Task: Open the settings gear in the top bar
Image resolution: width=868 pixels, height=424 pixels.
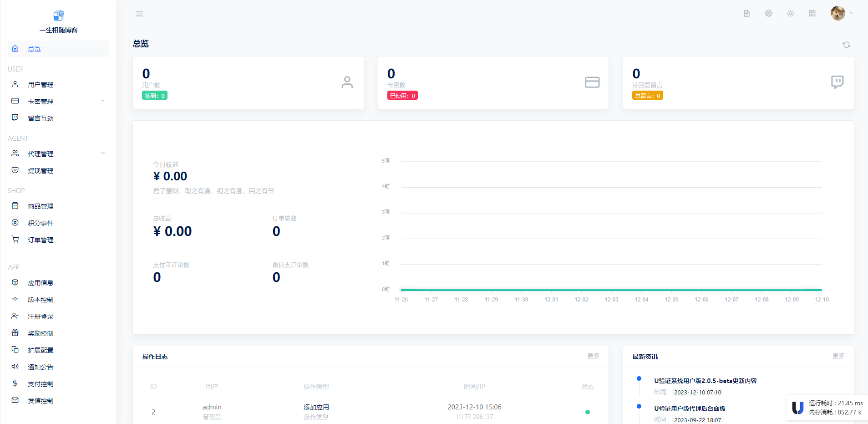Action: pyautogui.click(x=768, y=13)
